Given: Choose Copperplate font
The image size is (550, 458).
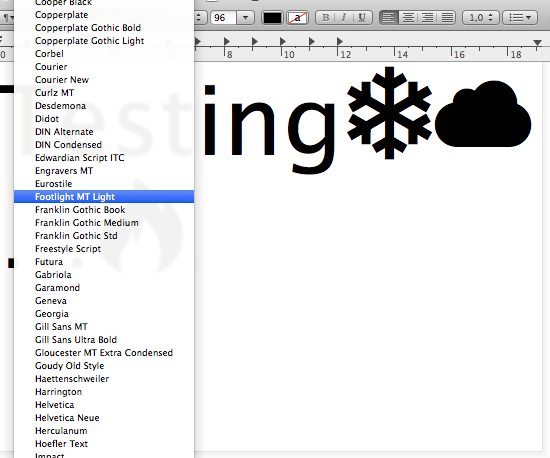Looking at the screenshot, I should pyautogui.click(x=104, y=15).
